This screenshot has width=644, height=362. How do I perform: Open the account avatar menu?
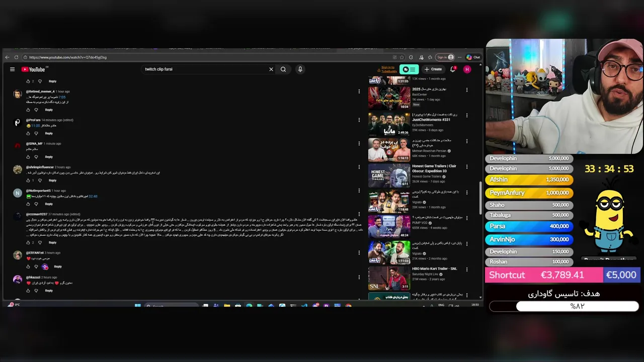467,69
